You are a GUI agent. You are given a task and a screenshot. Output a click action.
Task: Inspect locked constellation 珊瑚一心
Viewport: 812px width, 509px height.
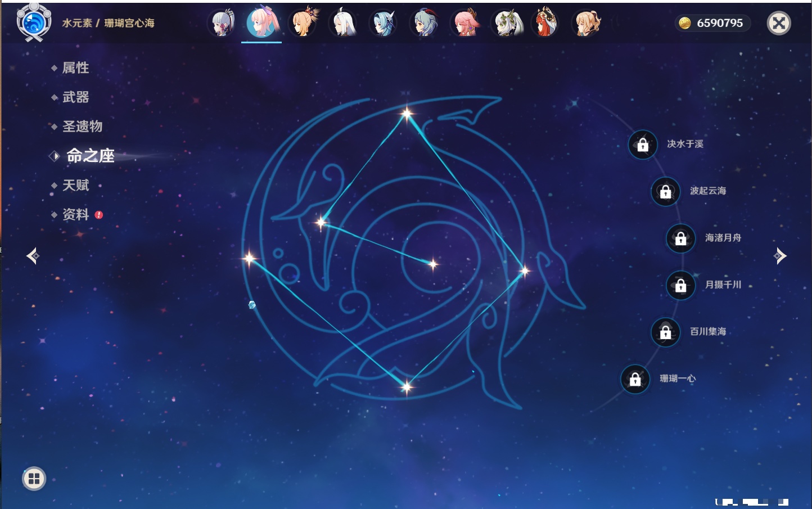(635, 379)
